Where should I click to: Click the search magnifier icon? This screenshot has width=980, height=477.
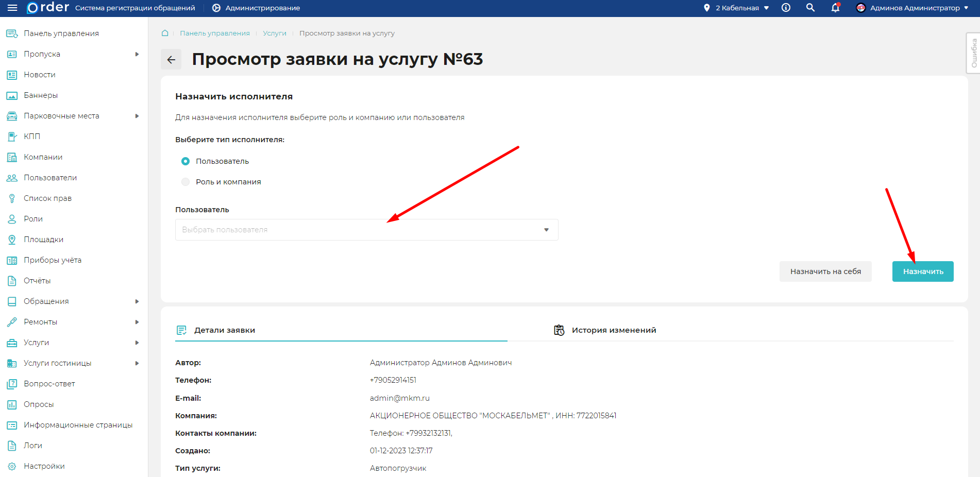(x=810, y=8)
